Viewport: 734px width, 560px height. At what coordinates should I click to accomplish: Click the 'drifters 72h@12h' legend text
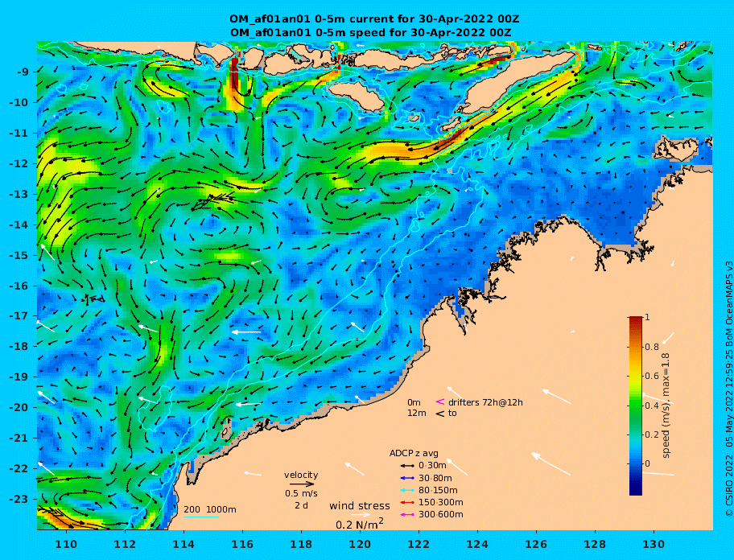(x=485, y=402)
